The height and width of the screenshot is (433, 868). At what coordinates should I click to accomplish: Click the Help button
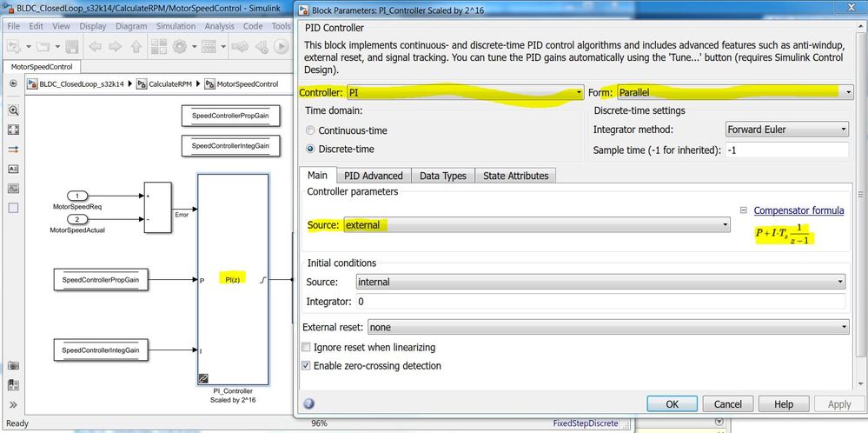784,403
